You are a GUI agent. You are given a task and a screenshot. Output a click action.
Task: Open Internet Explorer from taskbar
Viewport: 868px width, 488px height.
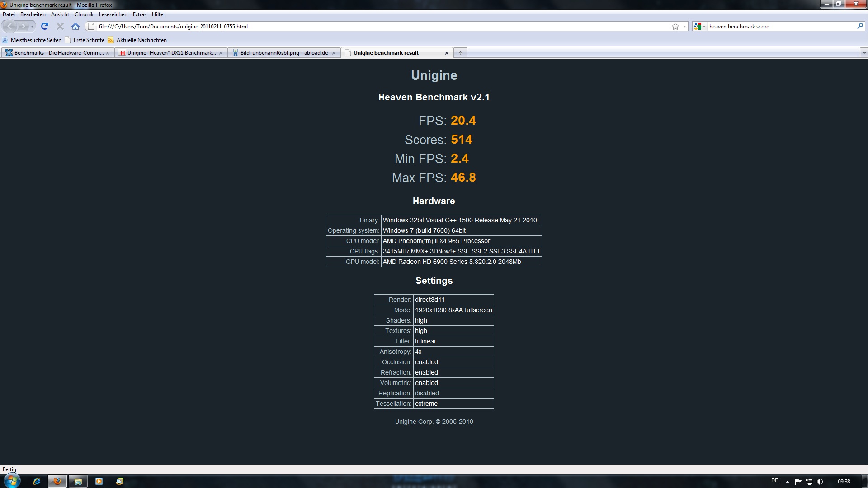[x=37, y=481]
